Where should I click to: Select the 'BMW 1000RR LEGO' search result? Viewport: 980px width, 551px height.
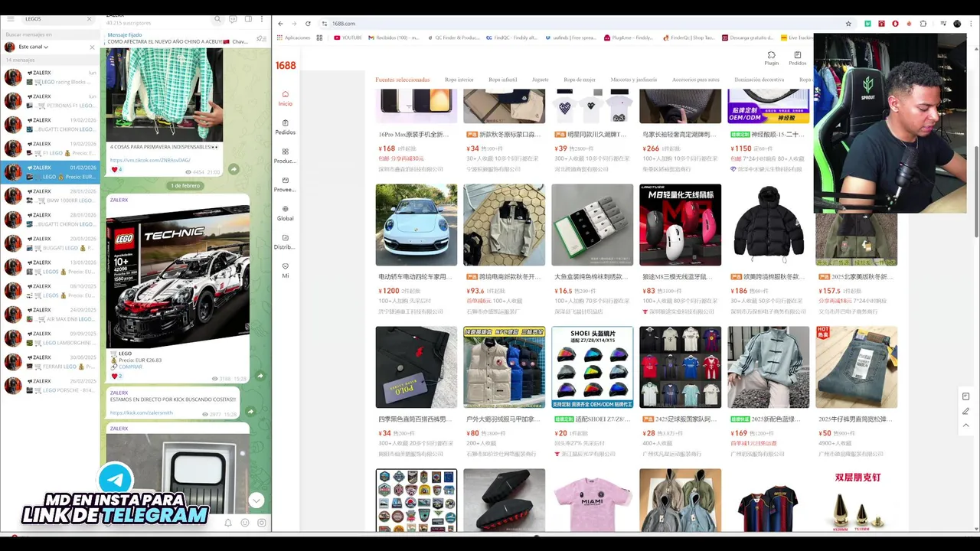click(51, 196)
